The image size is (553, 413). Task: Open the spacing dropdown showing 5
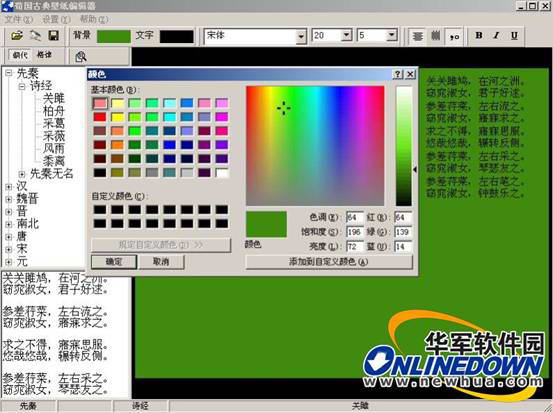tap(392, 35)
